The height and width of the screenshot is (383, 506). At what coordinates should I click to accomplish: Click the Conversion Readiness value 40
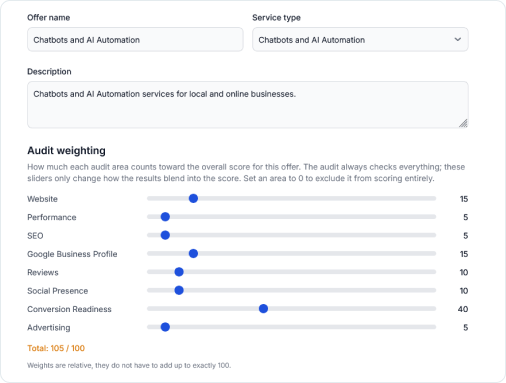pyautogui.click(x=463, y=309)
